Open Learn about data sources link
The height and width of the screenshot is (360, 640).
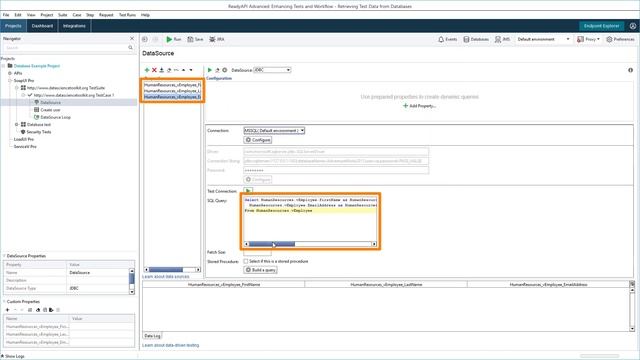(166, 277)
